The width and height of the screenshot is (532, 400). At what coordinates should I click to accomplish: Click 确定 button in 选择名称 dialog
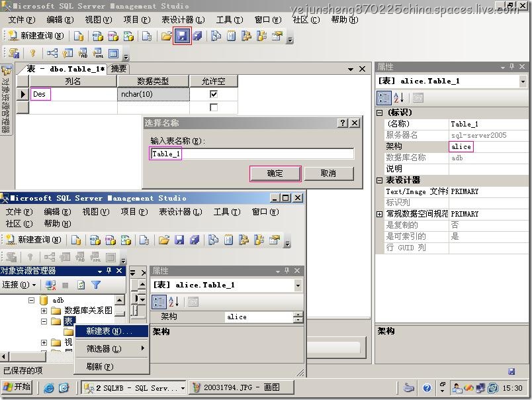click(x=275, y=174)
